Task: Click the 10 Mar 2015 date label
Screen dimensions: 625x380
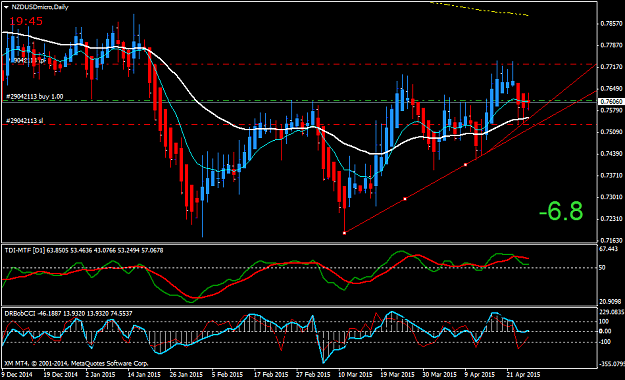Action: tap(355, 374)
